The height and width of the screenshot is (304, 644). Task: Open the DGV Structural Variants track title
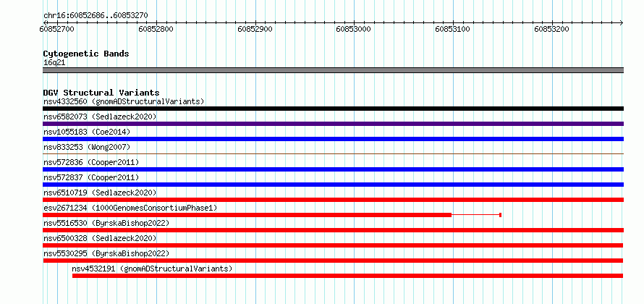pyautogui.click(x=101, y=93)
